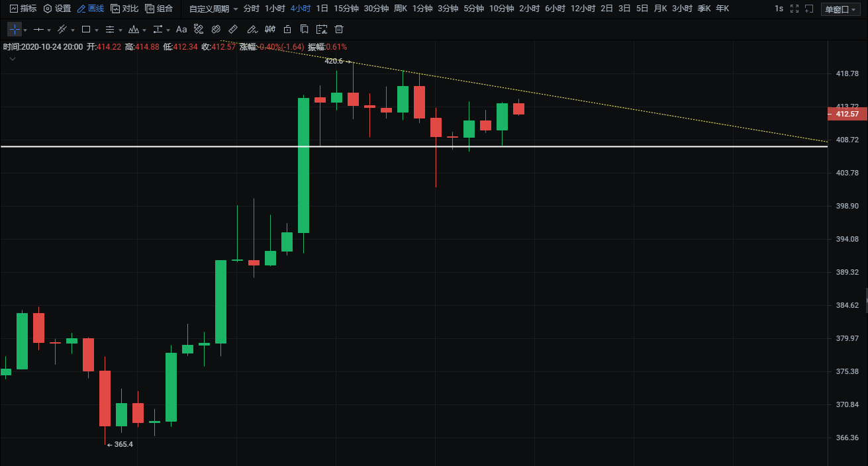The image size is (868, 466).
Task: Select the horizontal line drawing tool
Action: 38,30
